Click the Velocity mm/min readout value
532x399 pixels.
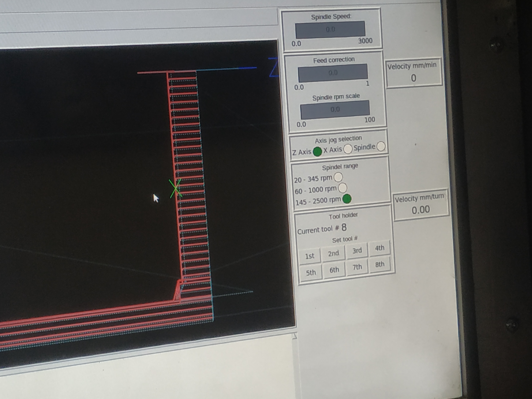pos(413,78)
